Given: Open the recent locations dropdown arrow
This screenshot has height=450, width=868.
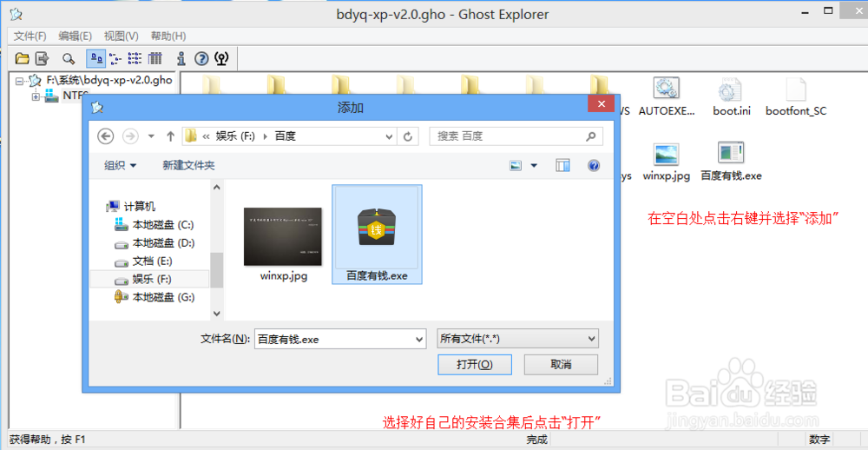Looking at the screenshot, I should [150, 136].
